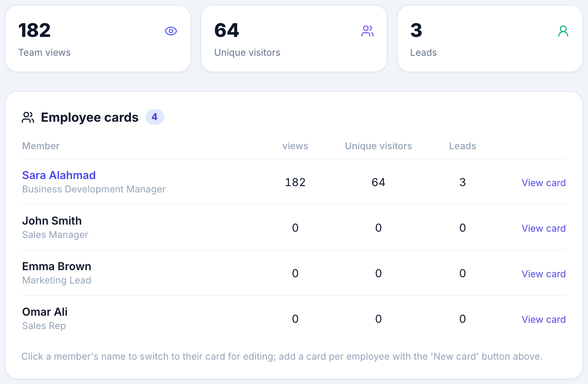Click the 'Leads' label on top card
This screenshot has width=588, height=384.
click(x=423, y=53)
